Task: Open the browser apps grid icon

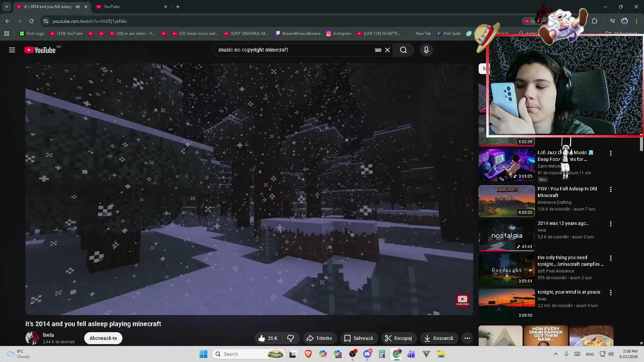Action: point(7,34)
